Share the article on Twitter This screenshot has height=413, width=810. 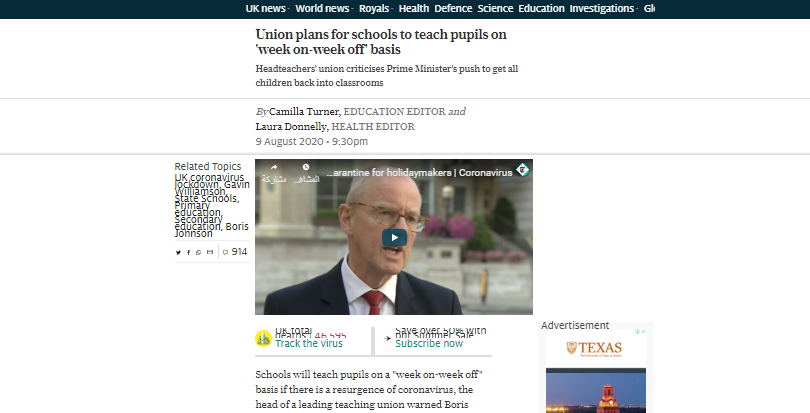pos(178,252)
